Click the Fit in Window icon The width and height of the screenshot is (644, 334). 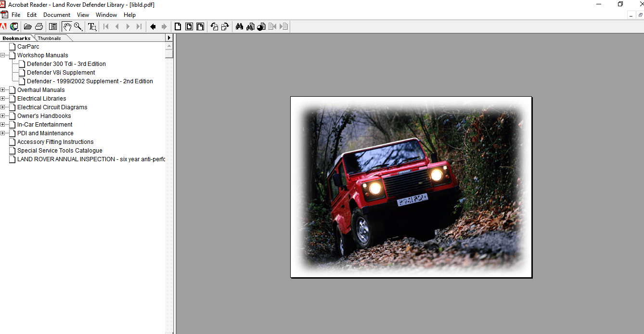[x=189, y=26]
